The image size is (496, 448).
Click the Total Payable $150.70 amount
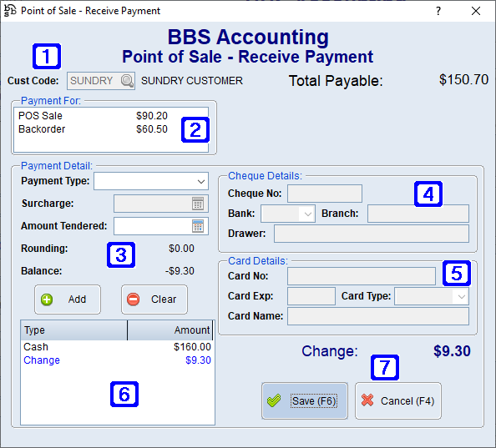(x=463, y=79)
